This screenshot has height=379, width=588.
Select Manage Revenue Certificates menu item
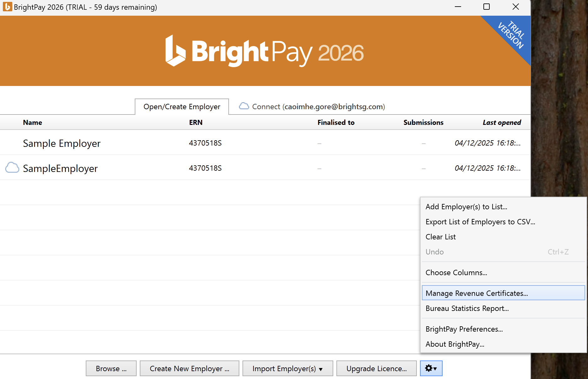point(476,293)
